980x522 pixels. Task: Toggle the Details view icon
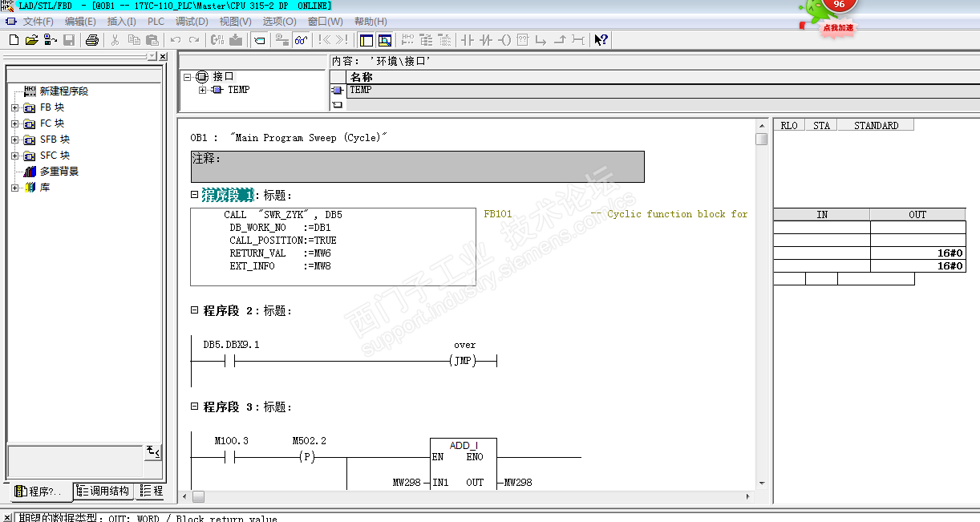(384, 40)
